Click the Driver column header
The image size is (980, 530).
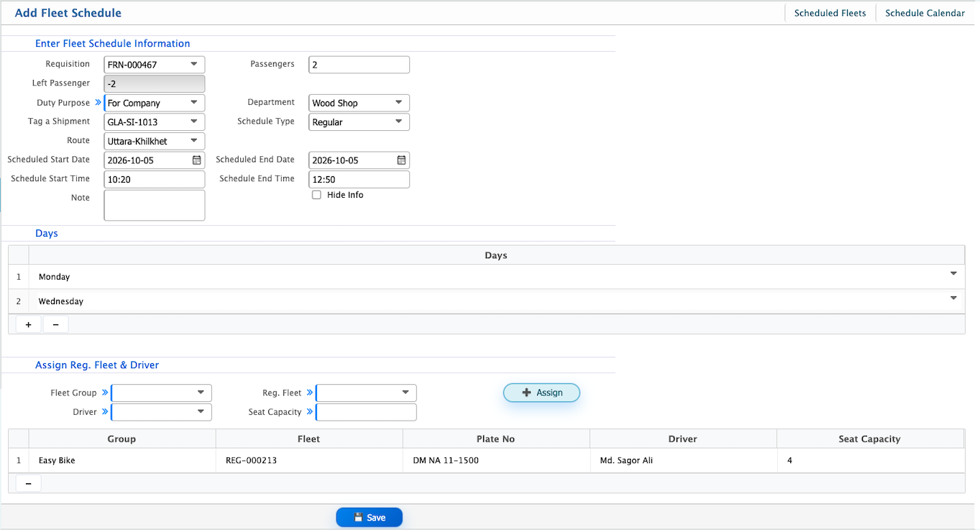click(x=683, y=439)
